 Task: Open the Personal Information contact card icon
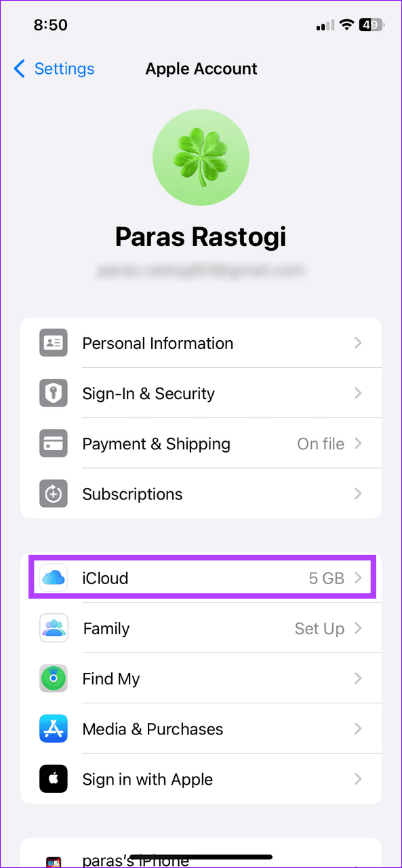click(53, 343)
